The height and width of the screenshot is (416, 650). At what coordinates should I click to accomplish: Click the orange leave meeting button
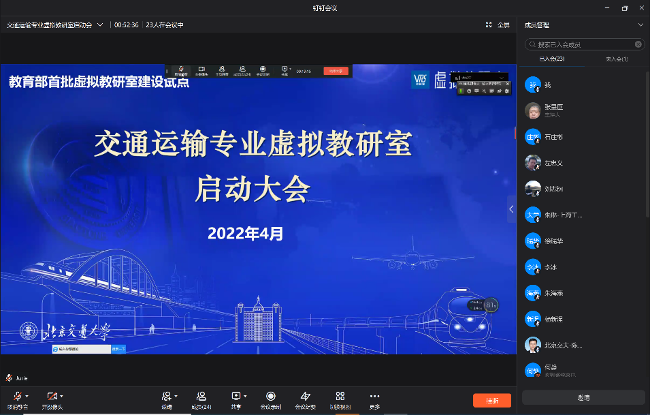pyautogui.click(x=492, y=400)
